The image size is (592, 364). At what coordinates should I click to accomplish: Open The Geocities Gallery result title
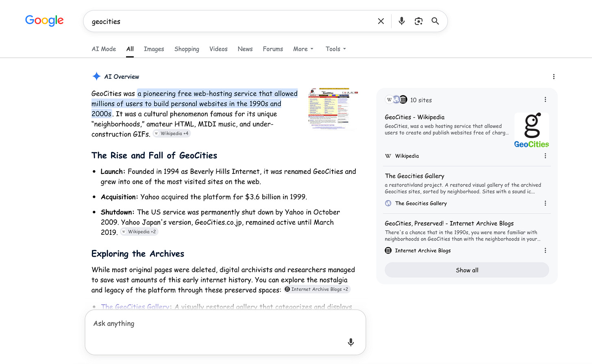[415, 176]
